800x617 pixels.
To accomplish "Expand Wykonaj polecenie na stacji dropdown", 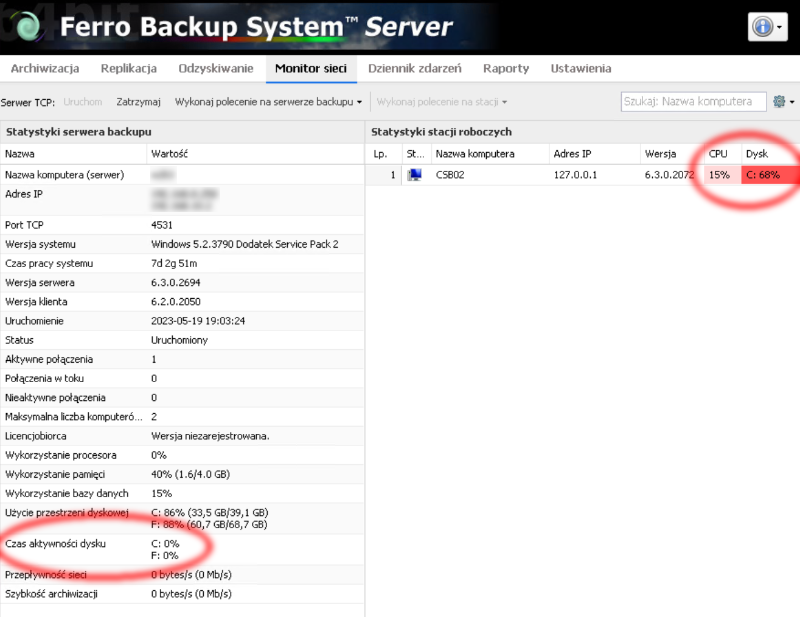I will (442, 102).
